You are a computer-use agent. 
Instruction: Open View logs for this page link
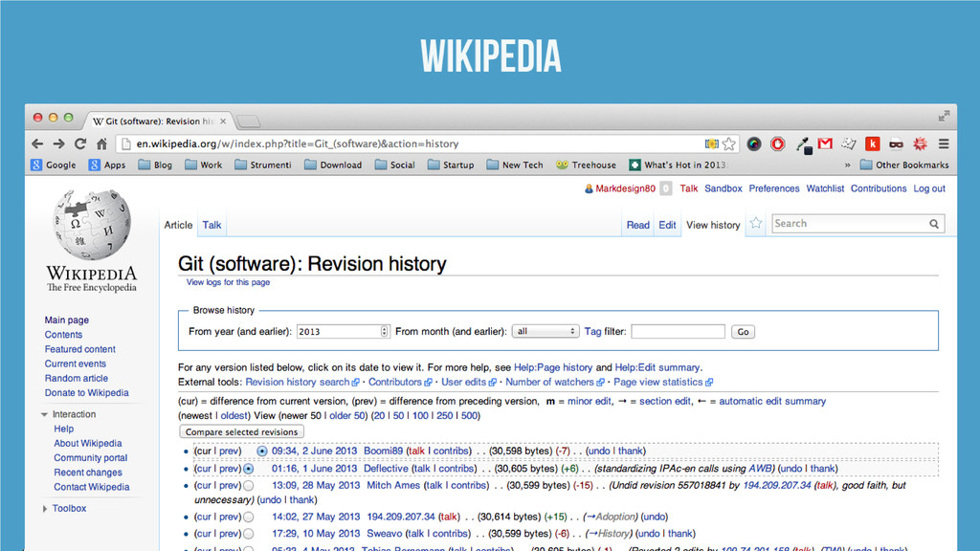[228, 282]
